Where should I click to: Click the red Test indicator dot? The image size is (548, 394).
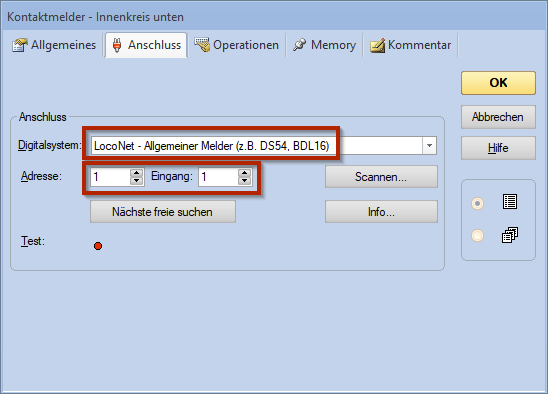[98, 246]
